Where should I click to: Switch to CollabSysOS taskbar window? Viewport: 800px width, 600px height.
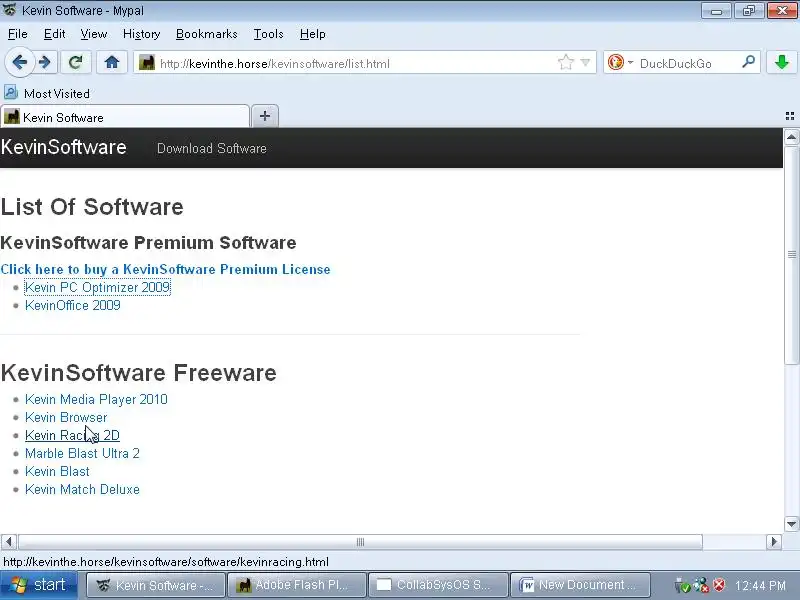coord(438,585)
